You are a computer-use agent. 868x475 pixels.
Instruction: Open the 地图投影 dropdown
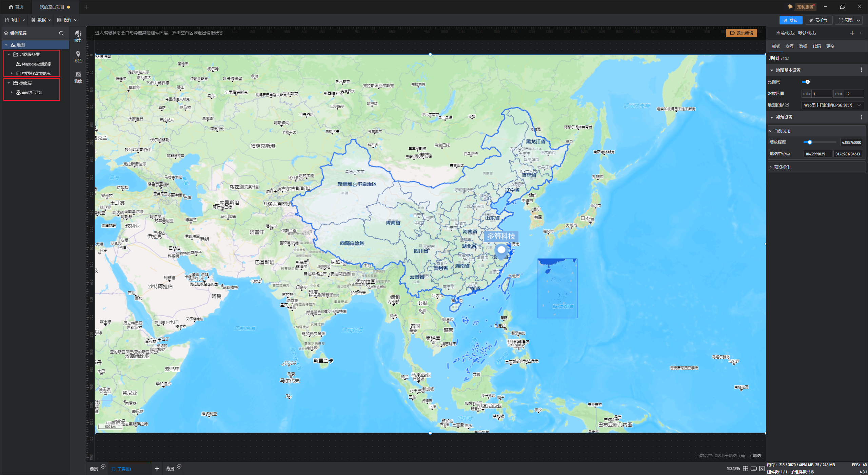click(x=832, y=105)
